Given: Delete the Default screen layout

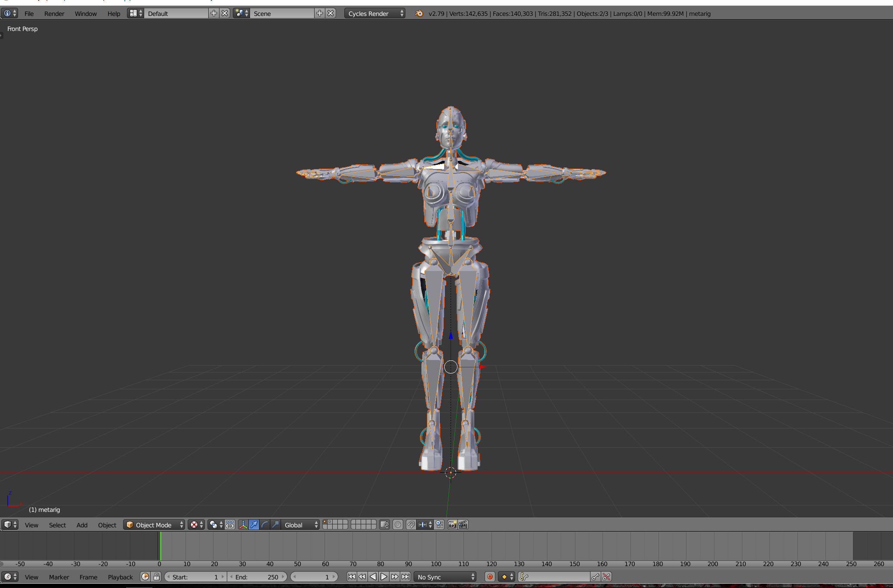Looking at the screenshot, I should coord(225,13).
